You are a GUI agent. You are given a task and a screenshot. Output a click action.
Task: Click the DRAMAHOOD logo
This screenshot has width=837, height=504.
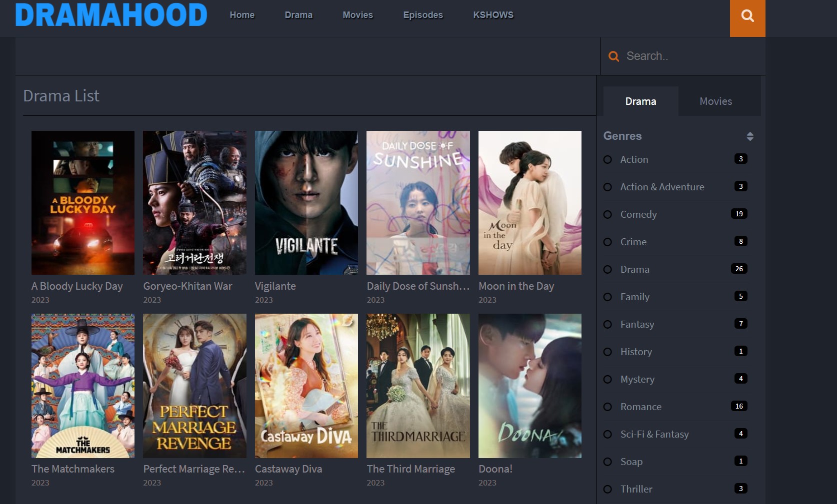point(111,15)
